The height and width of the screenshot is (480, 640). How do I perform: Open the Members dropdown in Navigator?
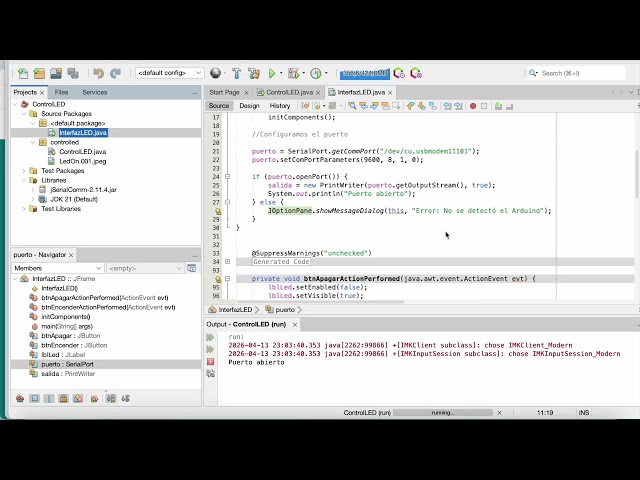pos(58,268)
